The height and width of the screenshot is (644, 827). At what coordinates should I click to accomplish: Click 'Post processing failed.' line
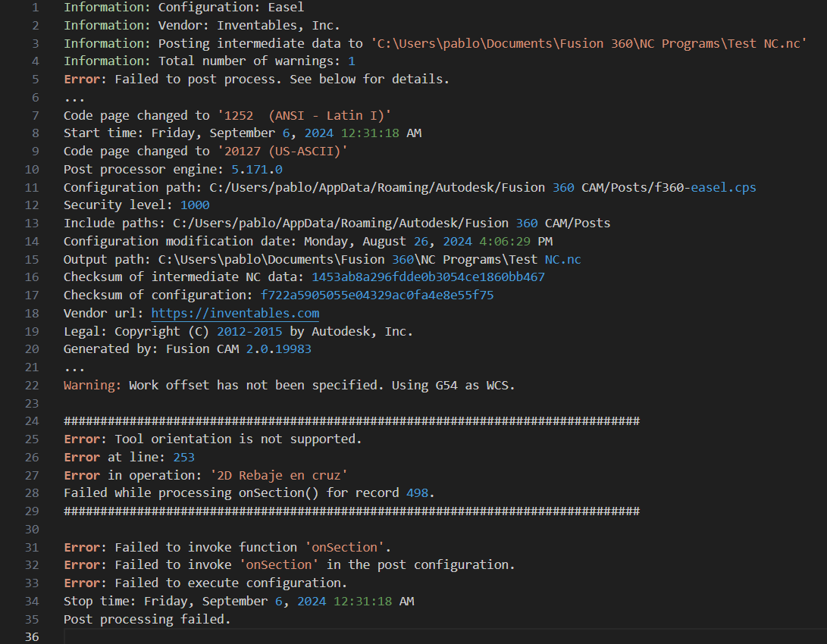pos(147,619)
